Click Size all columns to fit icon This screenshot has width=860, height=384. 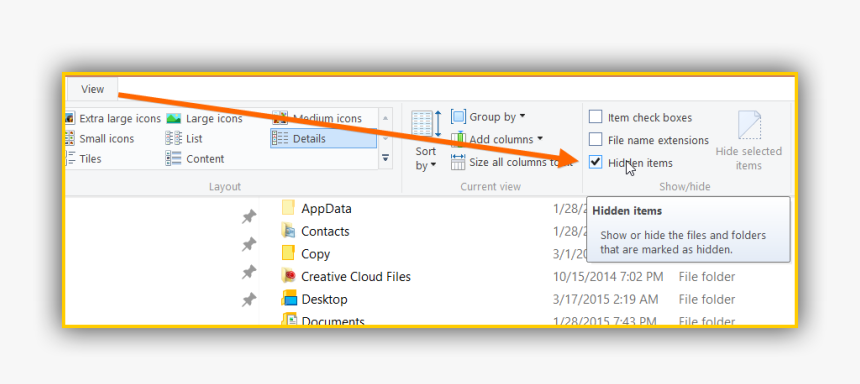(458, 162)
